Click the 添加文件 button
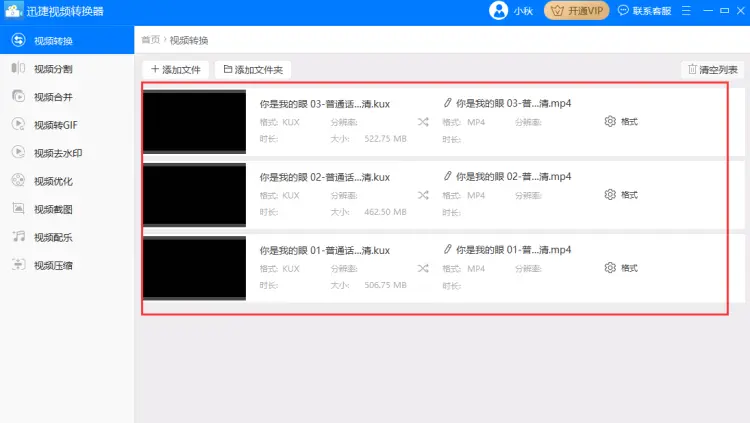This screenshot has height=423, width=750. click(176, 69)
